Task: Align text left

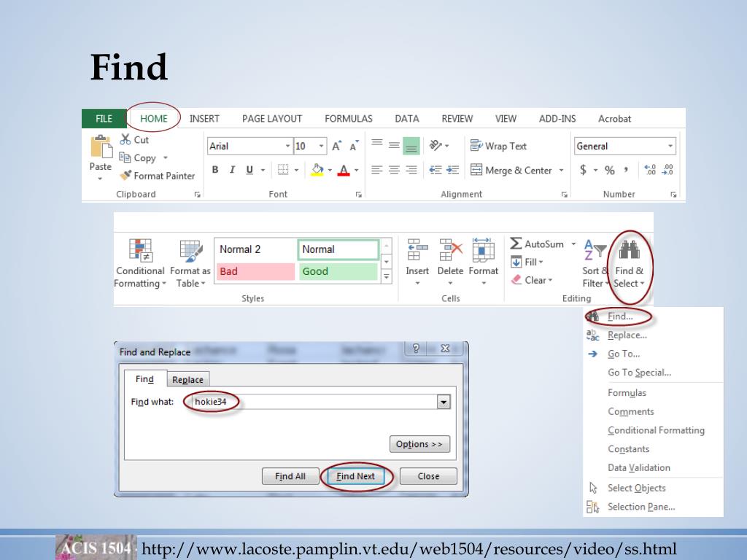Action: tap(377, 170)
